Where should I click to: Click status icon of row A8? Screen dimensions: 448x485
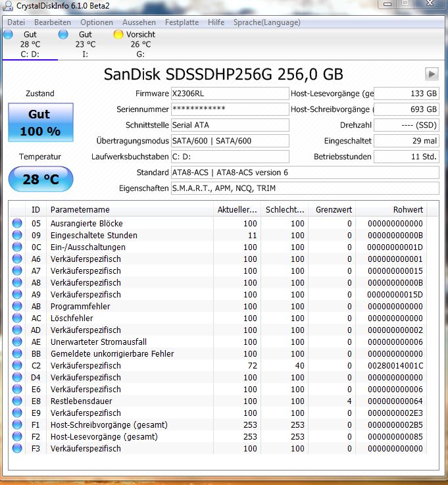point(17,282)
